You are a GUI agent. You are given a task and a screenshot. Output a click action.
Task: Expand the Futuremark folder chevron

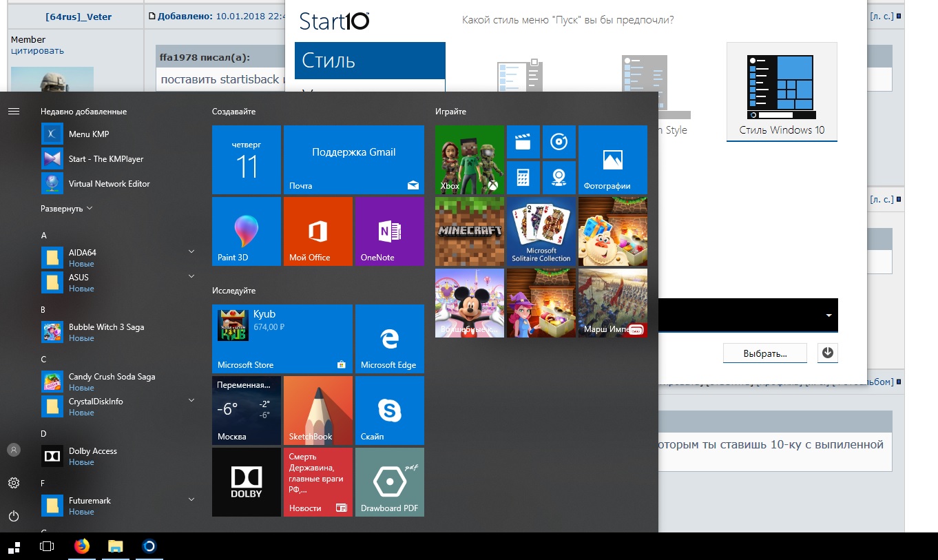tap(191, 500)
